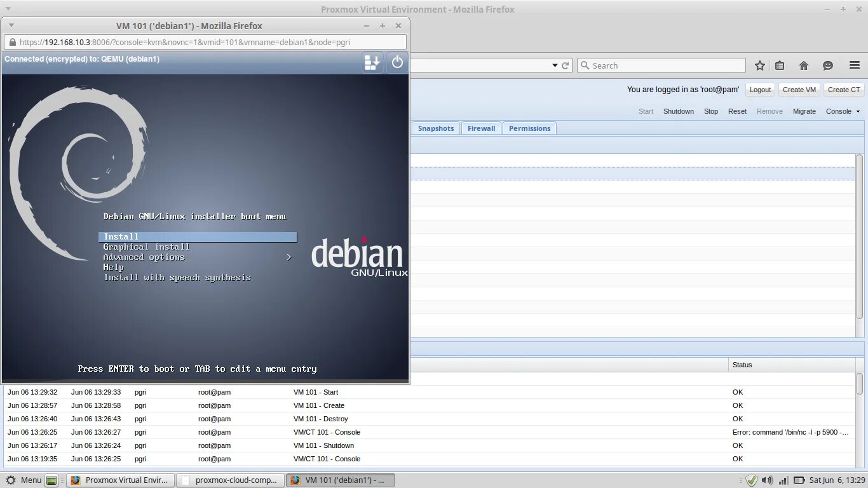Click the Connected (encrypted) to: QEMU status text
Image resolution: width=868 pixels, height=488 pixels.
(82, 59)
